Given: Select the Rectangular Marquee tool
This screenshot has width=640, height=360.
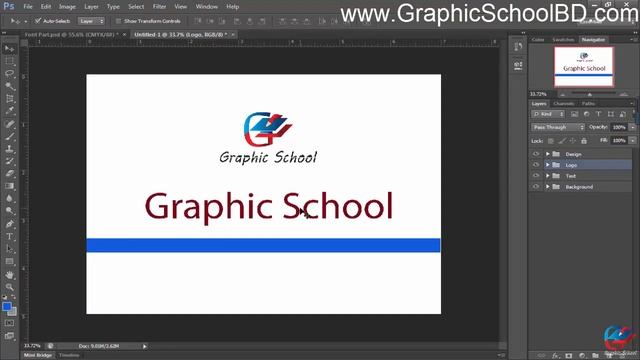Looking at the screenshot, I should tap(9, 62).
